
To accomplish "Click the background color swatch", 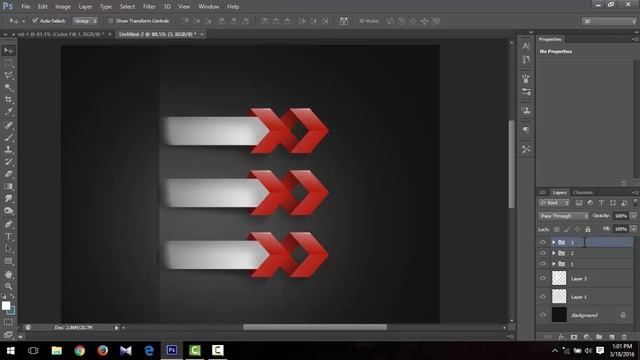I will click(x=11, y=311).
